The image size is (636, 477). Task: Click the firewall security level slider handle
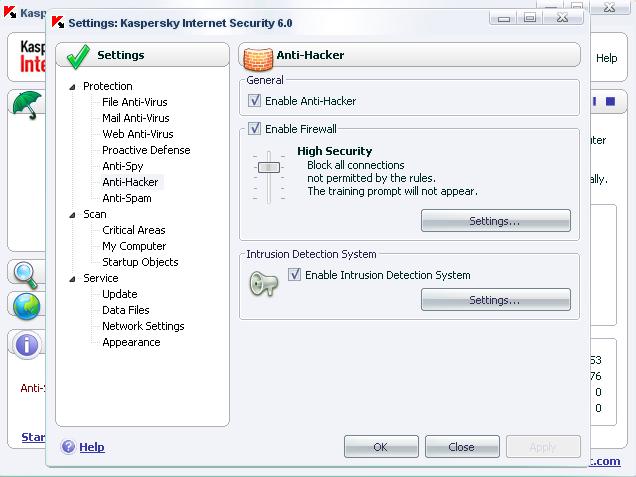(269, 167)
